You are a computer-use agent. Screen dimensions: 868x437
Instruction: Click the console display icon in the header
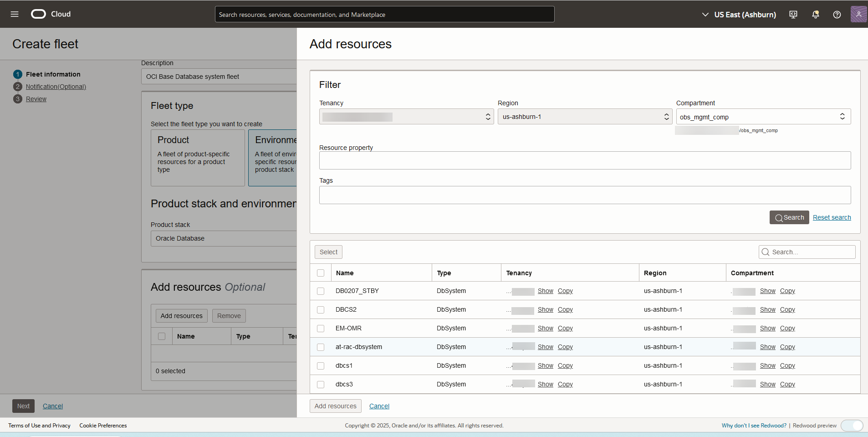(x=793, y=14)
